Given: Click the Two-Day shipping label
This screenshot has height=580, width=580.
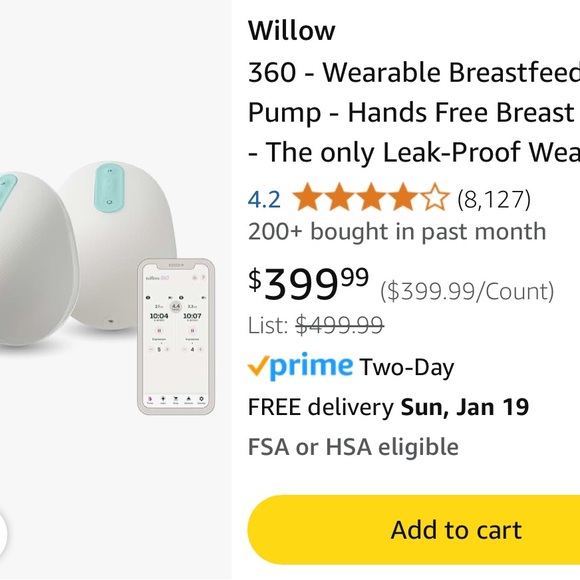Looking at the screenshot, I should coord(407,367).
